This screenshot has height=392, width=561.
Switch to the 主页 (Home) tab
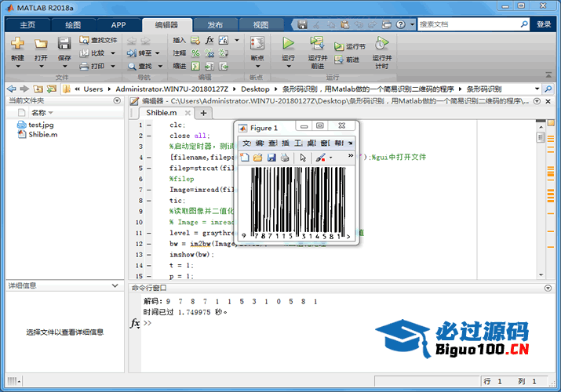click(27, 24)
